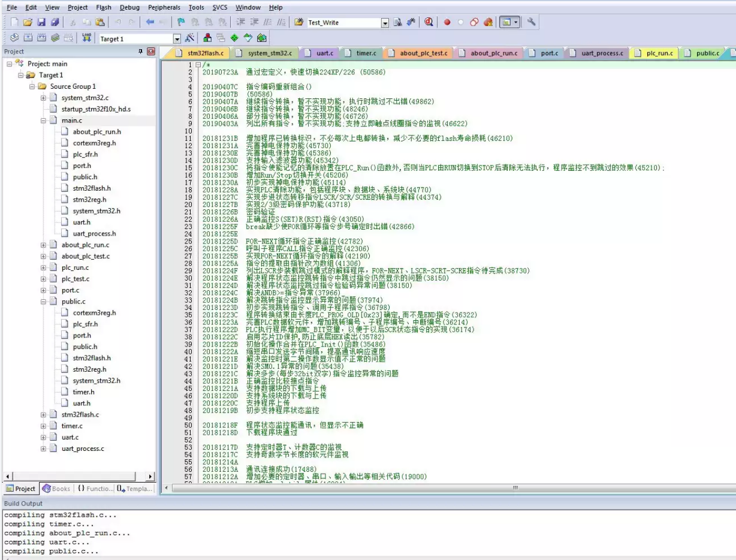This screenshot has width=736, height=560.
Task: Collapse Source Group 1 folder
Action: [x=32, y=86]
